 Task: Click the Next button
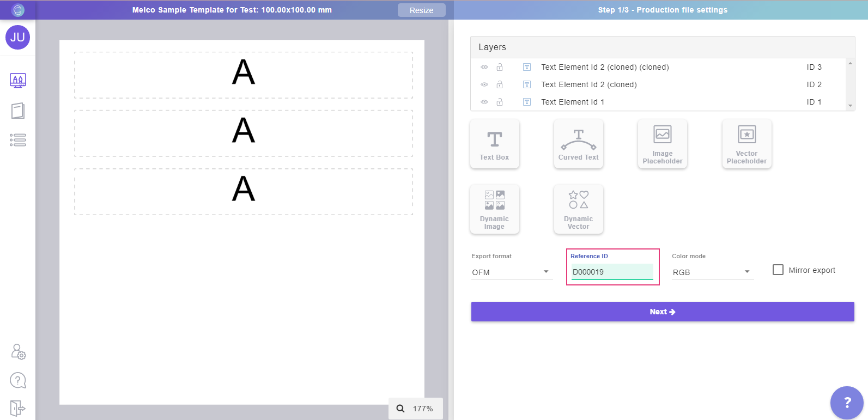(662, 312)
